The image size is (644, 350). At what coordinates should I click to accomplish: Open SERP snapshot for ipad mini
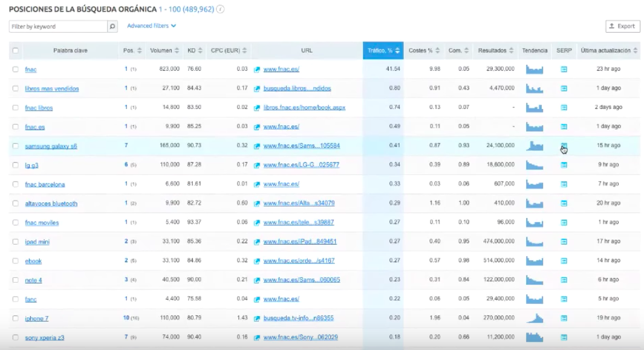point(564,242)
